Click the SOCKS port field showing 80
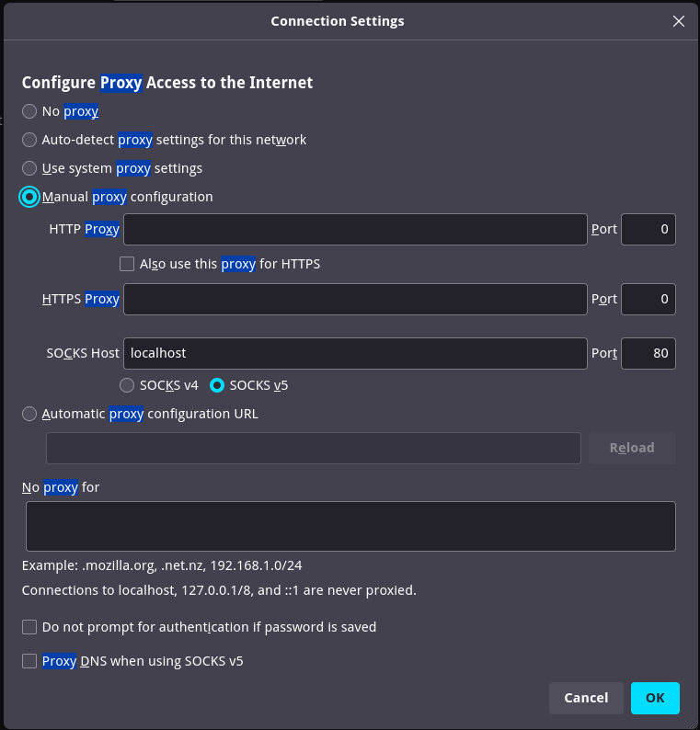 coord(648,353)
